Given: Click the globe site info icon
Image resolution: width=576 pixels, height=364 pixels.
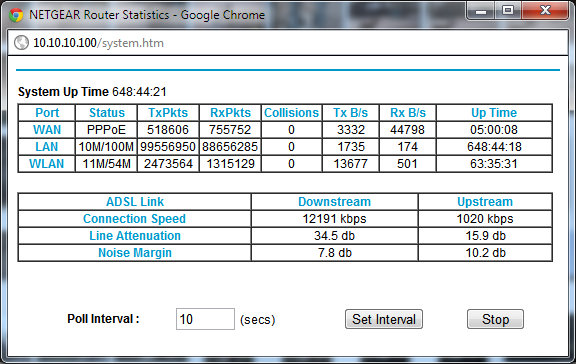Looking at the screenshot, I should (21, 43).
